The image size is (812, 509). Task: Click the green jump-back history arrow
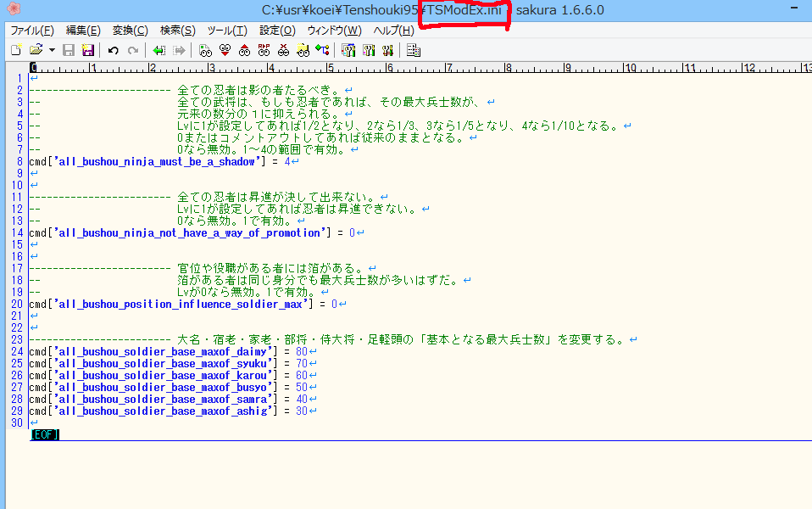point(159,50)
